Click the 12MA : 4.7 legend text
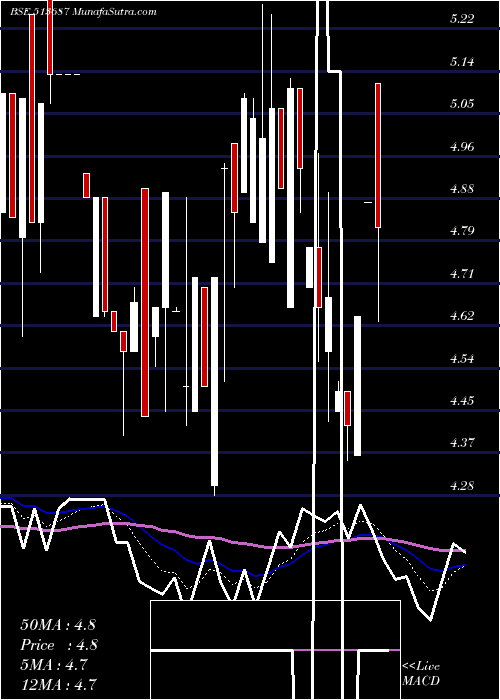This screenshot has height=700, width=500. [x=58, y=684]
